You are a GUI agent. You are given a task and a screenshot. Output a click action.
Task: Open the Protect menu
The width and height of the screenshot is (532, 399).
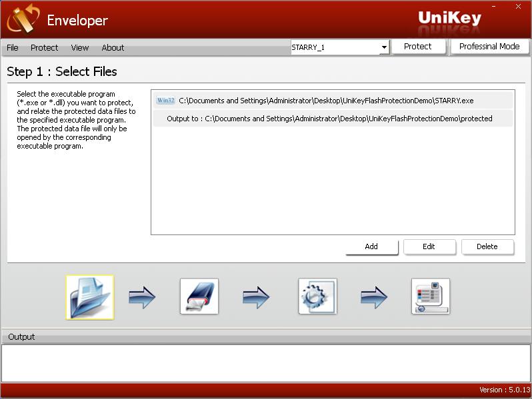coord(45,48)
